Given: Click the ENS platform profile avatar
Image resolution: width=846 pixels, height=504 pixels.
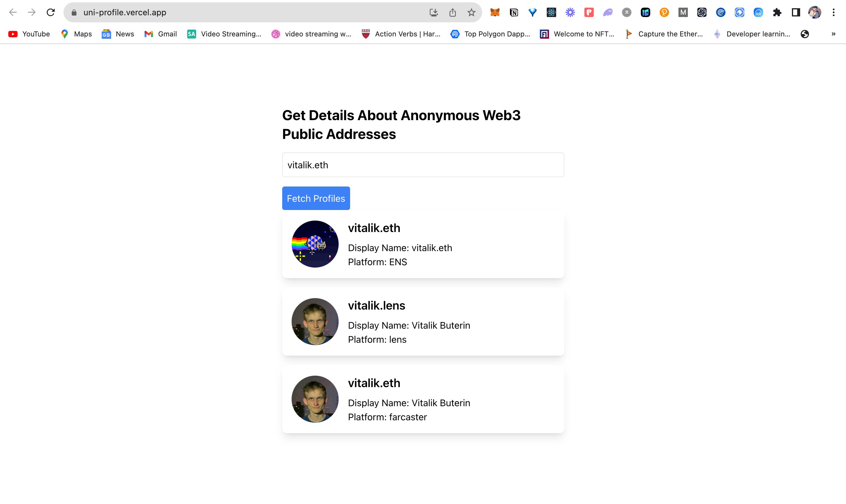Looking at the screenshot, I should click(x=315, y=244).
